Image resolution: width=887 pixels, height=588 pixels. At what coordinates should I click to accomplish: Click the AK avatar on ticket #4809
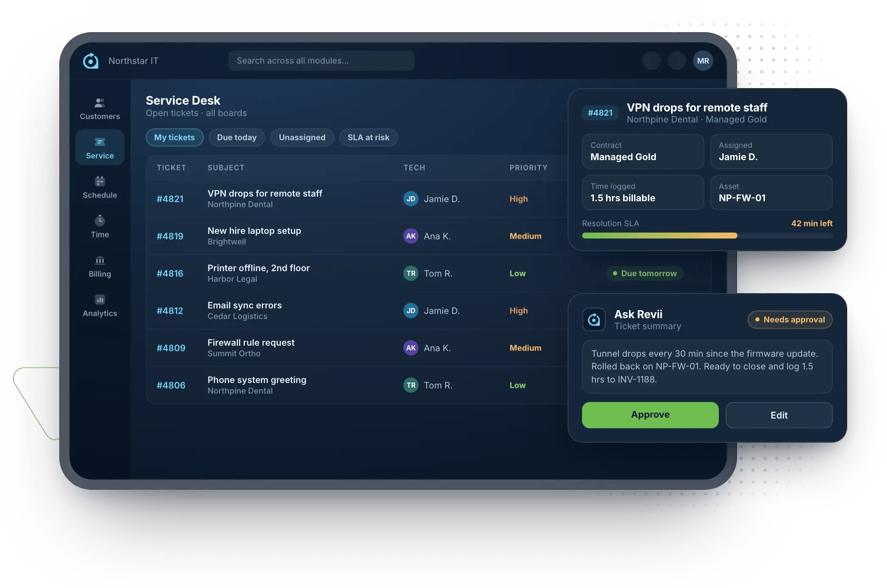tap(411, 348)
